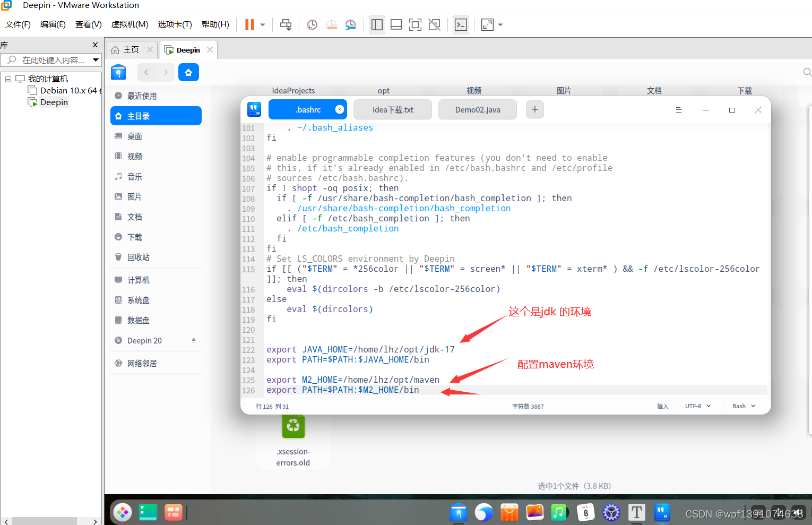The image size is (812, 525).
Task: Select the .xsession-errors.old file icon
Action: pyautogui.click(x=293, y=426)
